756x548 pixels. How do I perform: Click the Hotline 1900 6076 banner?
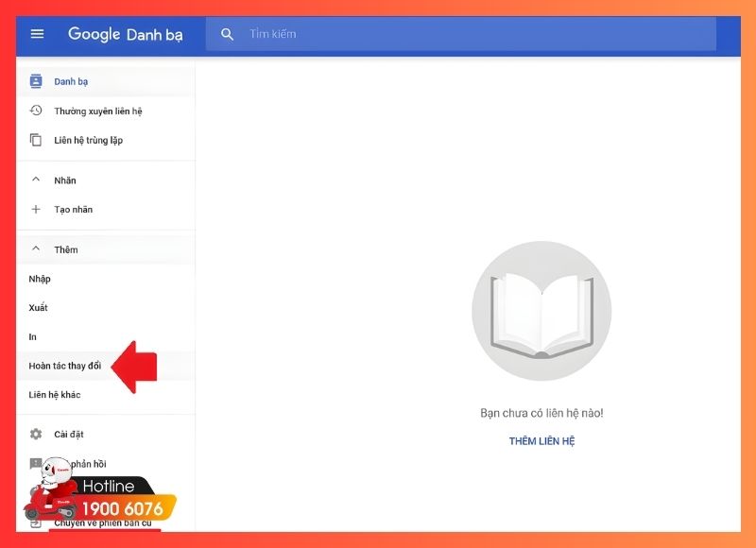(x=113, y=499)
